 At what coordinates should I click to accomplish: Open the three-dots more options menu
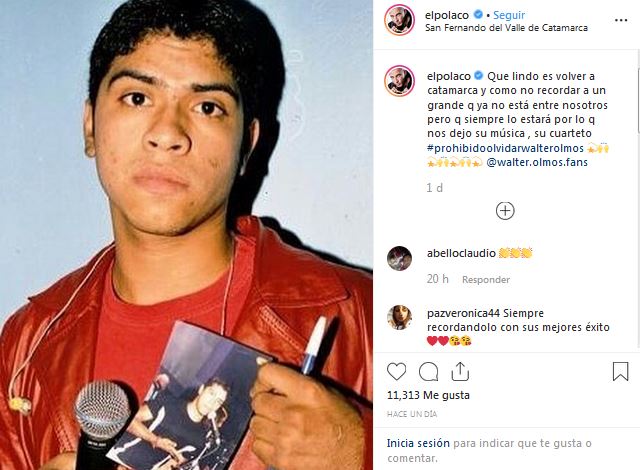621,20
